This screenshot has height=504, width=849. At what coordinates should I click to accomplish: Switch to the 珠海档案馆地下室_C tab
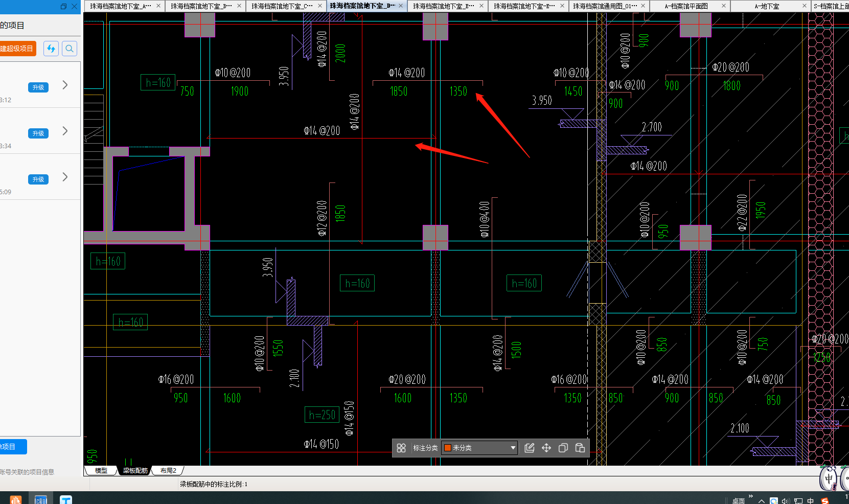[x=282, y=6]
